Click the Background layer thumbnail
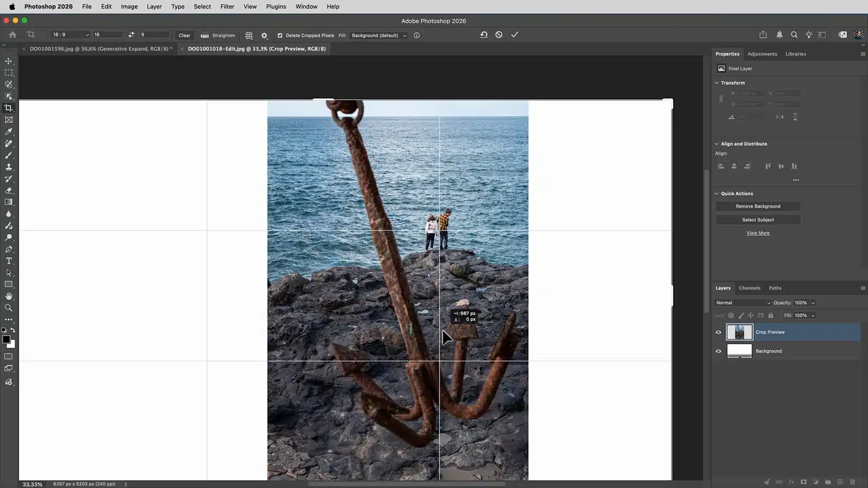 click(739, 351)
